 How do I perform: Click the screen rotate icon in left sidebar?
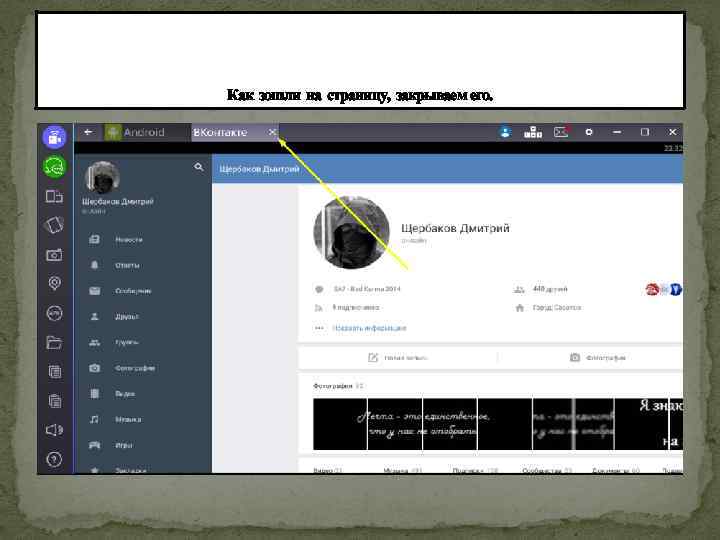tap(55, 197)
